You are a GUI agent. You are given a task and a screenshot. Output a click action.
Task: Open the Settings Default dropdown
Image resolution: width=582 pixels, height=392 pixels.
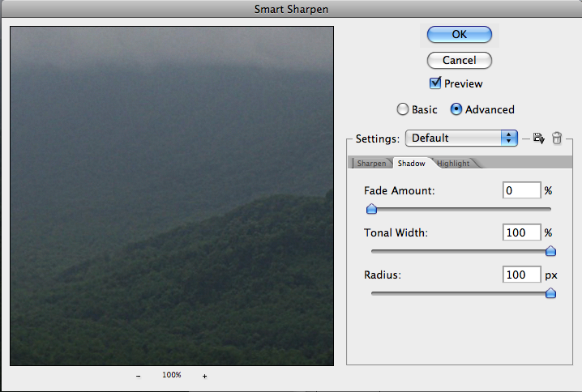pyautogui.click(x=461, y=138)
